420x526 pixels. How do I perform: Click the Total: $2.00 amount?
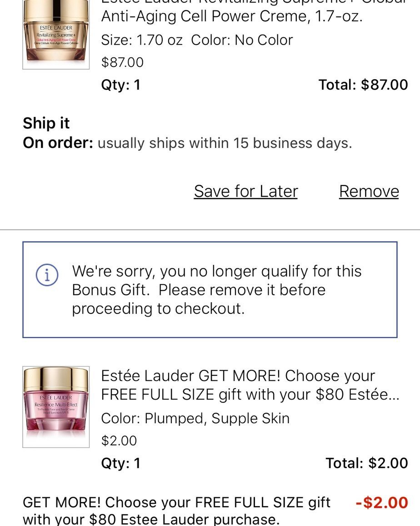[x=367, y=463]
